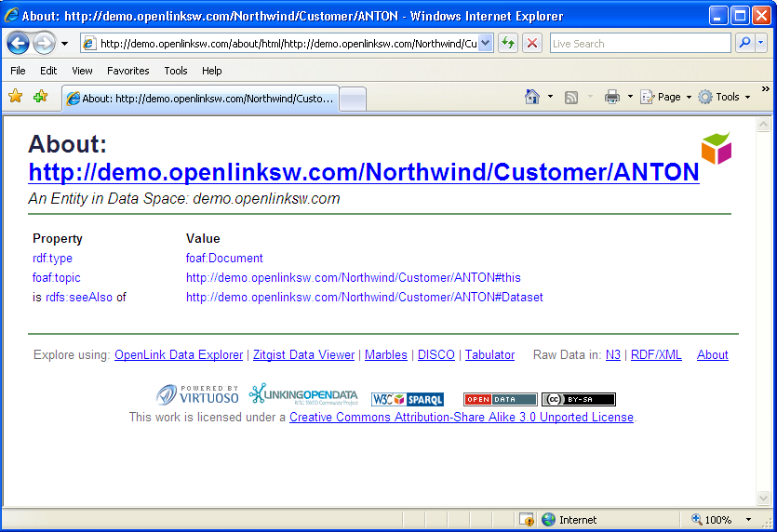
Task: Click scrollbar down arrow
Action: 764,498
